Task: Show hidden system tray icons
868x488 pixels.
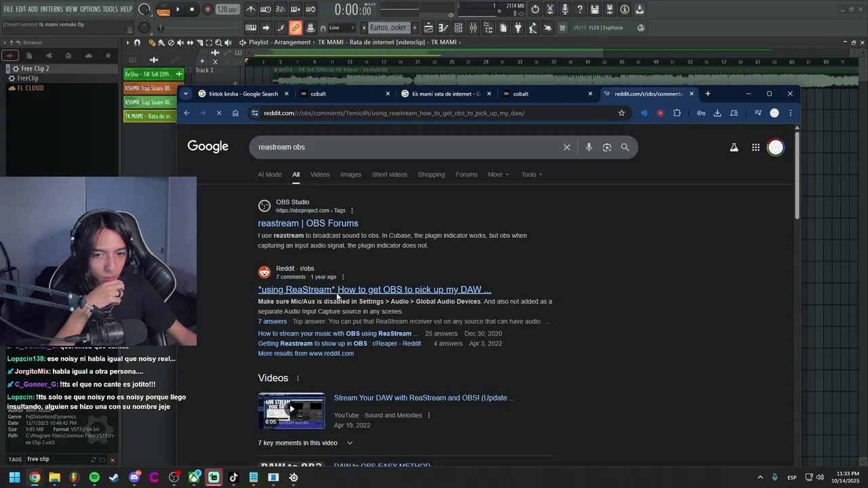Action: click(759, 477)
